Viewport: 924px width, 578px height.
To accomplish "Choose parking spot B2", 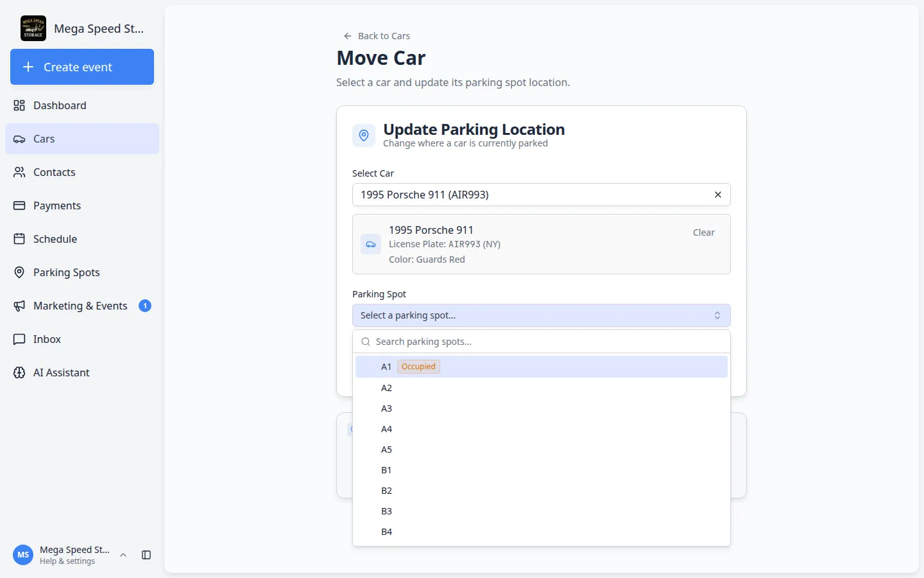I will point(542,491).
